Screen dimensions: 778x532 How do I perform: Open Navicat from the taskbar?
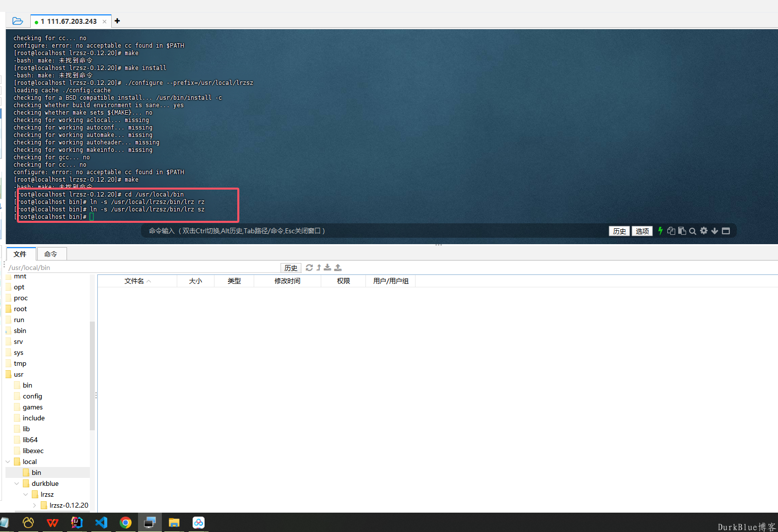pos(28,523)
